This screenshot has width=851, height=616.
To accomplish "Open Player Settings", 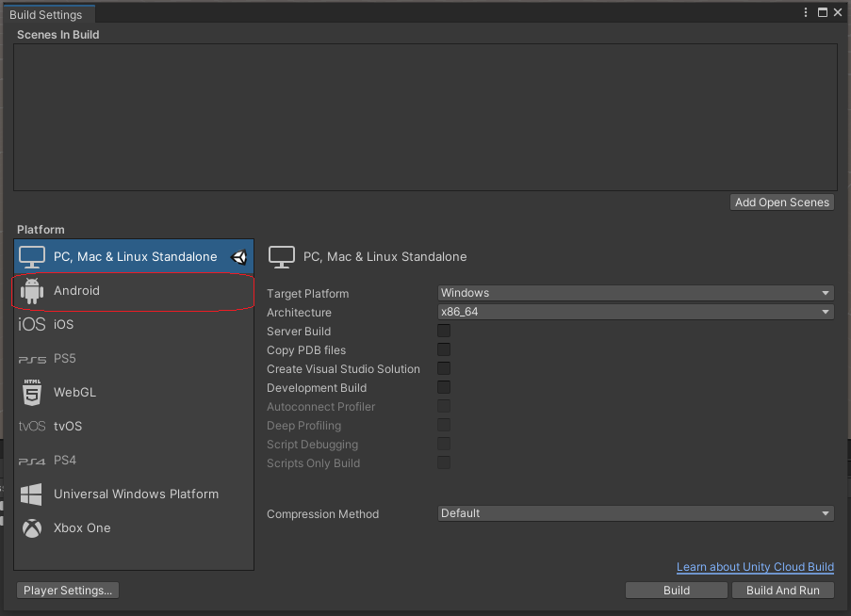I will click(68, 590).
